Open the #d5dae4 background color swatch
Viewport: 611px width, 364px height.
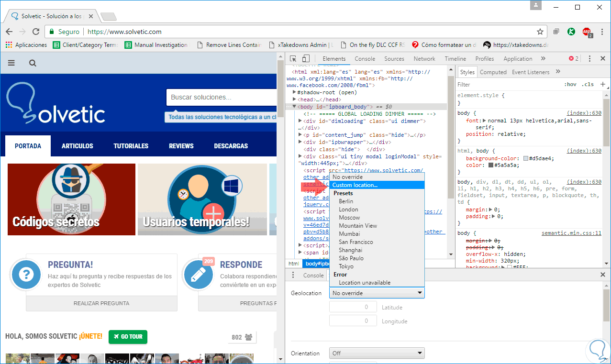pyautogui.click(x=526, y=158)
